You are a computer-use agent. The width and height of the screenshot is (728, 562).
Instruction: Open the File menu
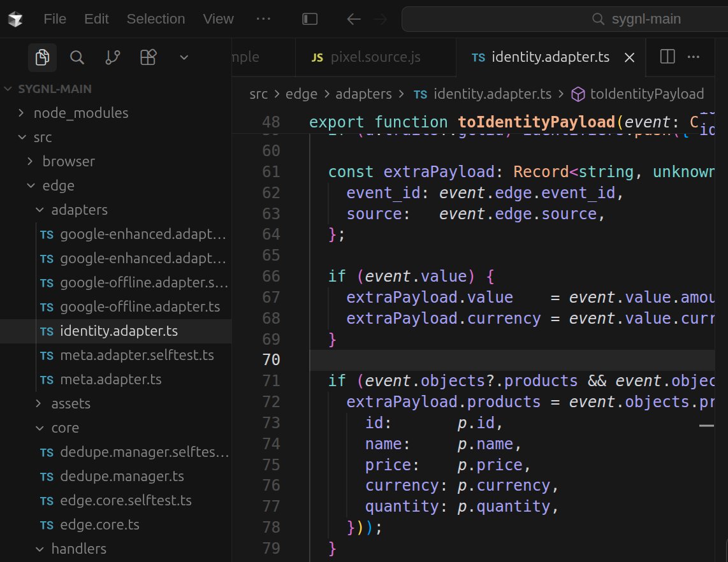click(x=55, y=19)
